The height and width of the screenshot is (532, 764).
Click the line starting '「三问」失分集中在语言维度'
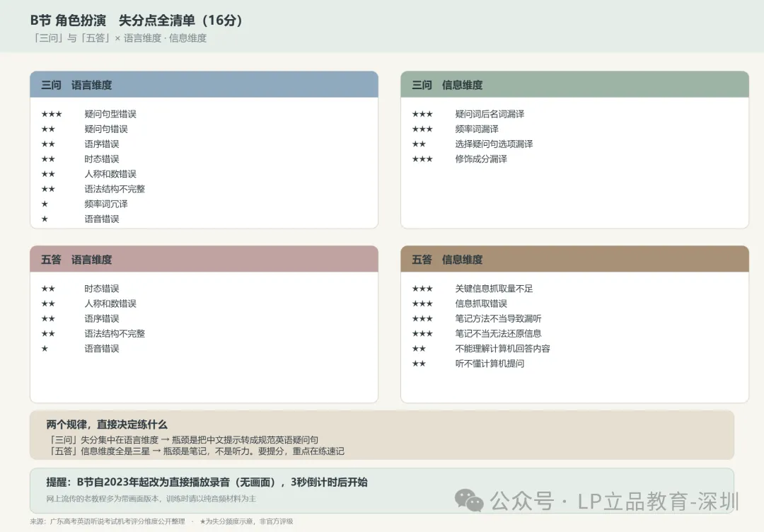tap(184, 439)
